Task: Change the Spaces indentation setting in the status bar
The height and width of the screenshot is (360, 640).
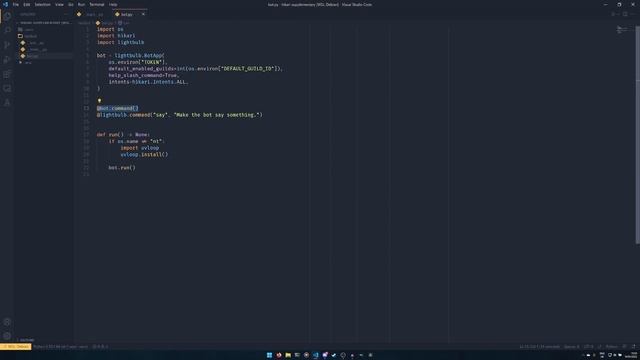Action: 571,347
